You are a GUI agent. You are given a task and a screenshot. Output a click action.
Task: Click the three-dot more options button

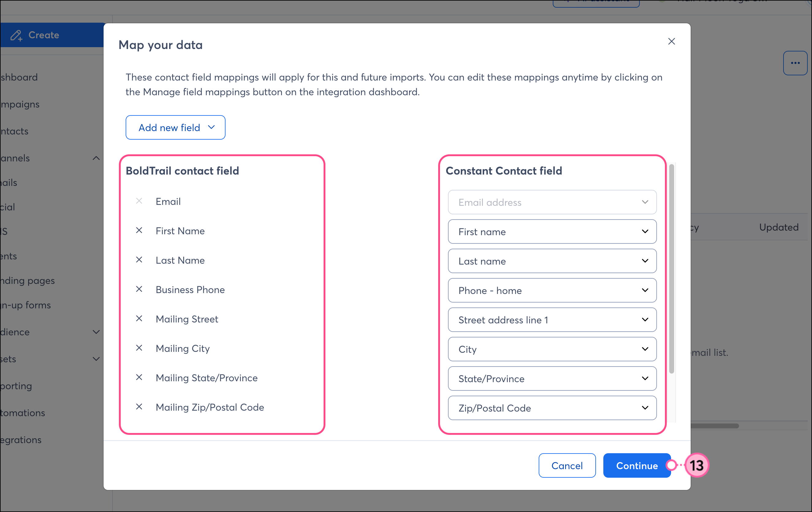coord(795,63)
